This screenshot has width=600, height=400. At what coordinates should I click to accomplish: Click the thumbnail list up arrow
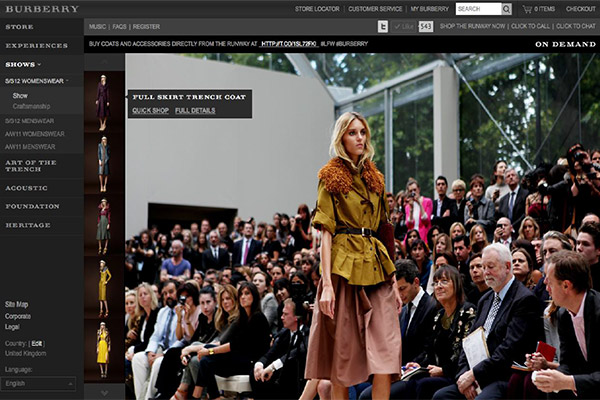[x=104, y=62]
